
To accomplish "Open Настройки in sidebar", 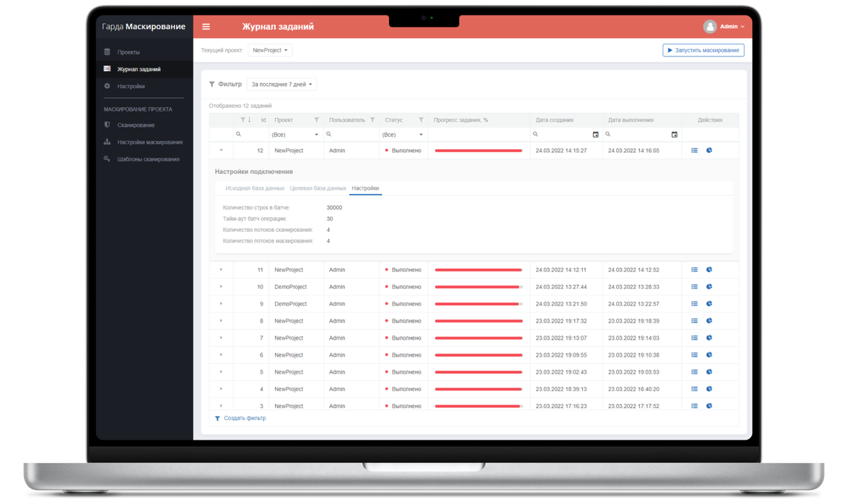I will point(131,86).
